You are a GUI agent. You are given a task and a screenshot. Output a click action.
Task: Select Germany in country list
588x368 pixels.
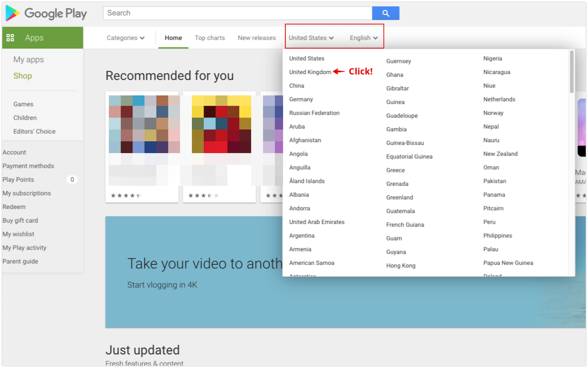pyautogui.click(x=301, y=99)
